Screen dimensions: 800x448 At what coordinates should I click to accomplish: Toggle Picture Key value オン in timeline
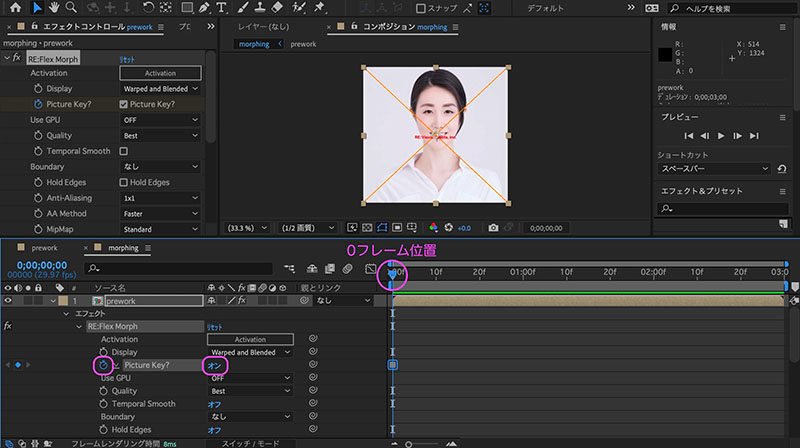[214, 365]
